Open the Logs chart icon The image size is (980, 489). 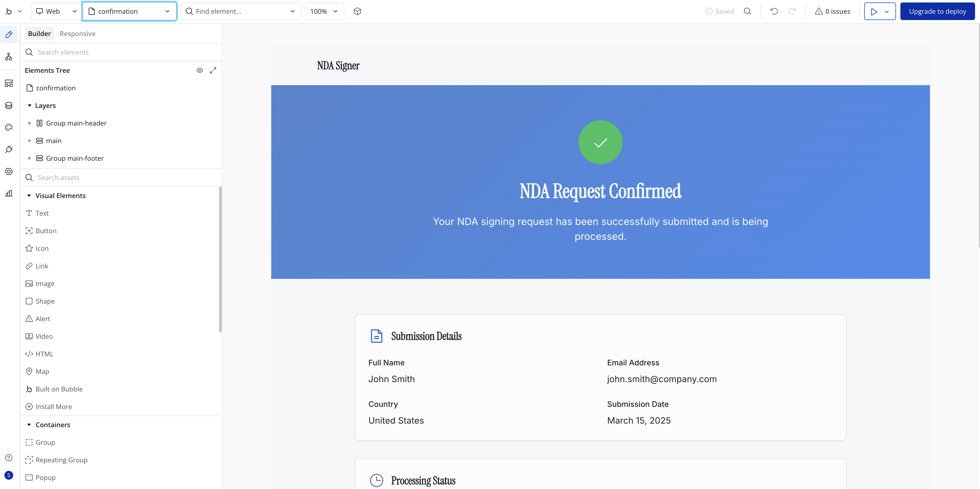click(x=9, y=193)
